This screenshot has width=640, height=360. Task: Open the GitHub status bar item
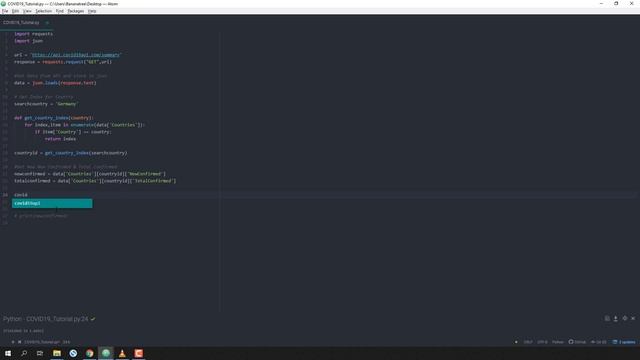click(x=577, y=342)
